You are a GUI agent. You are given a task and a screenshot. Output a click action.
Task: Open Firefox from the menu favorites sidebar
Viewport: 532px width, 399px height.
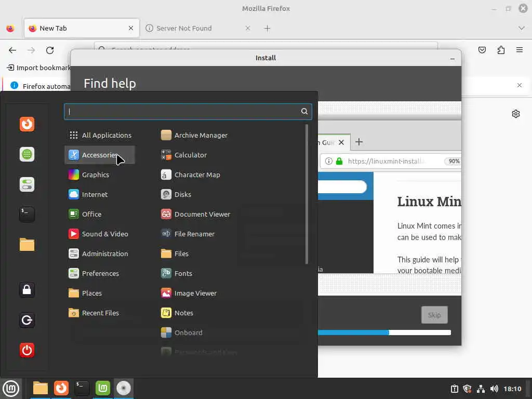(27, 124)
